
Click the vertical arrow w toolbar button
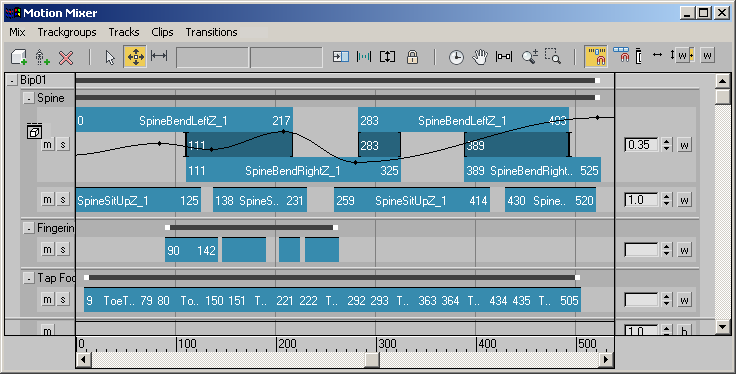click(x=682, y=55)
